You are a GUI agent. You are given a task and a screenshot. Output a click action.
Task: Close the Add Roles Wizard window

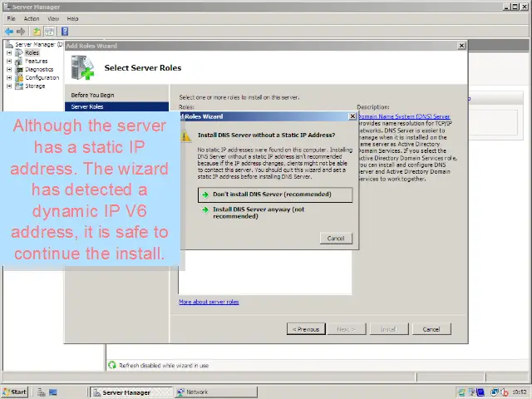coord(461,46)
